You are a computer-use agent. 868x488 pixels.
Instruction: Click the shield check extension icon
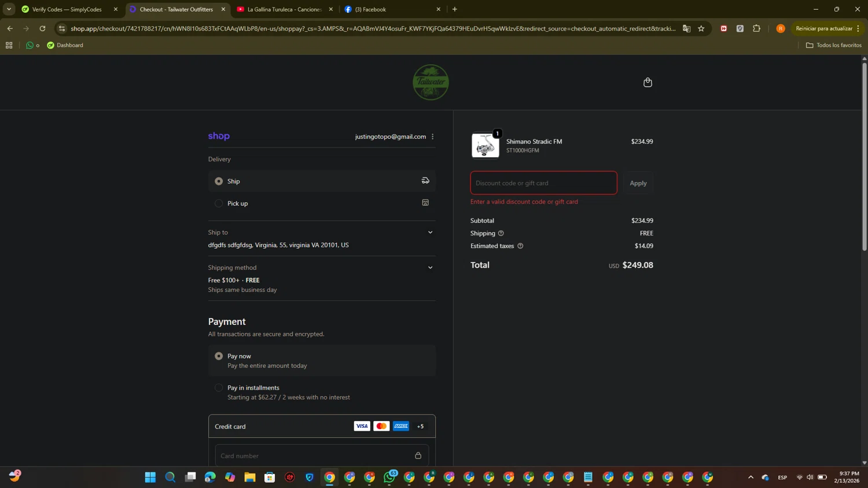point(740,28)
